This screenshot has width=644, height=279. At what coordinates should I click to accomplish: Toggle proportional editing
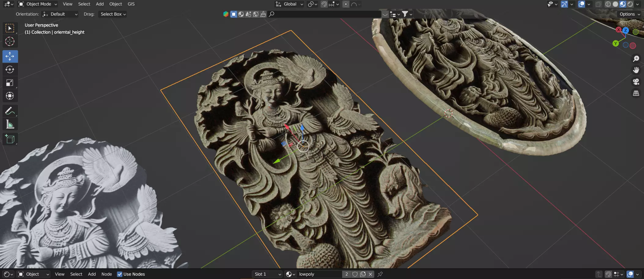pos(346,4)
